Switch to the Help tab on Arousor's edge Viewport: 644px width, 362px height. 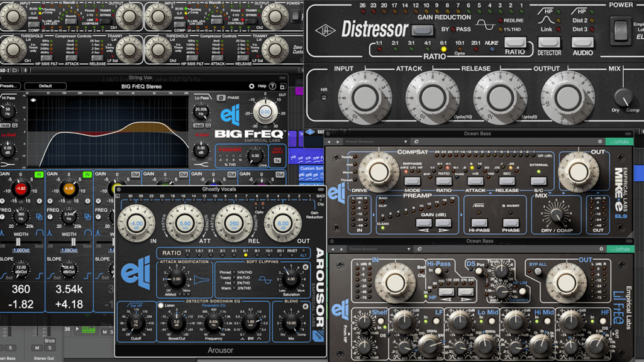[x=318, y=334]
